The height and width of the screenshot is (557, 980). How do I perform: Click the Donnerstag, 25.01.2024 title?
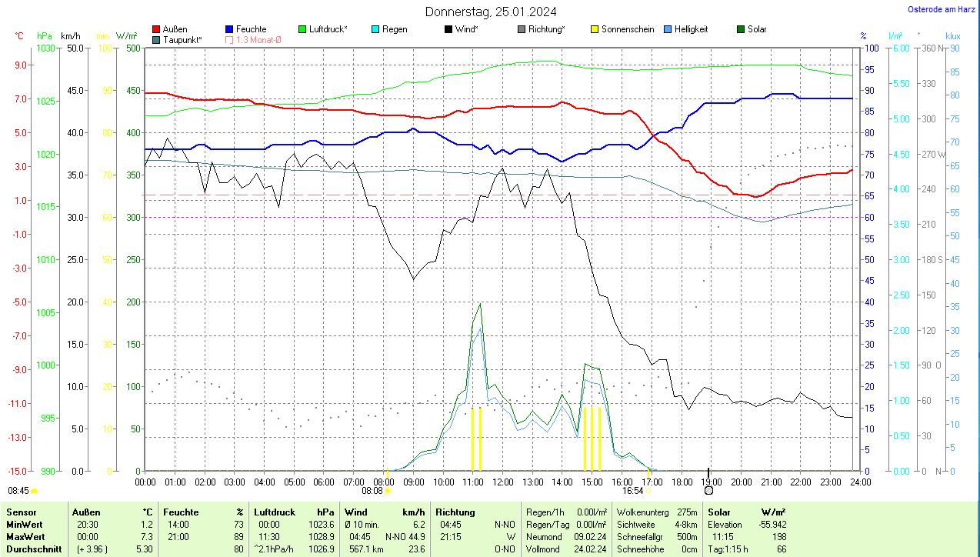coord(491,12)
